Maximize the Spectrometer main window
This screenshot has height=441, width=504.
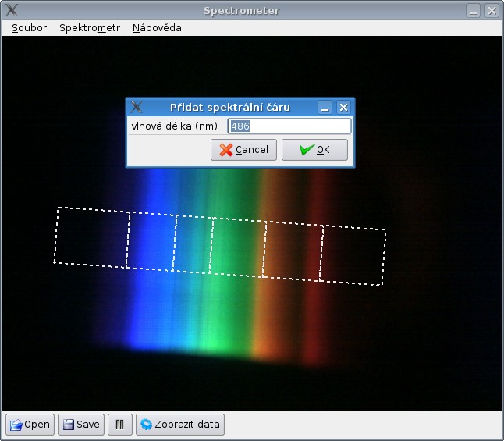(x=474, y=11)
